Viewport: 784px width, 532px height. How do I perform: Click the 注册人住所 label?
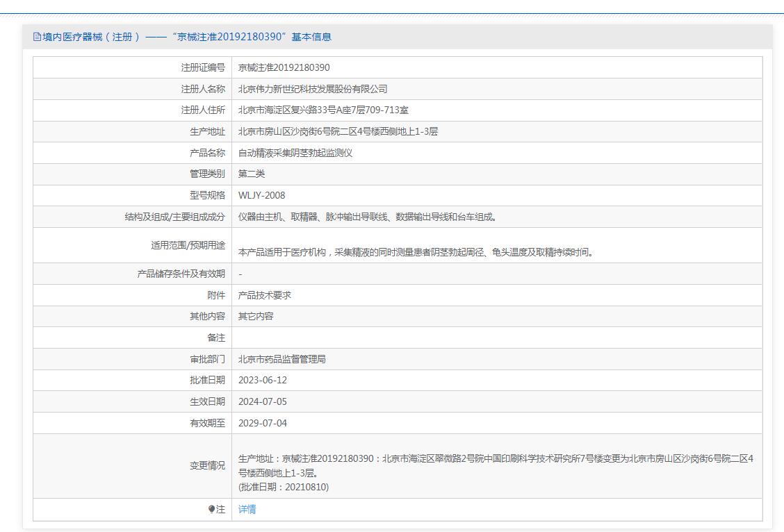click(203, 110)
